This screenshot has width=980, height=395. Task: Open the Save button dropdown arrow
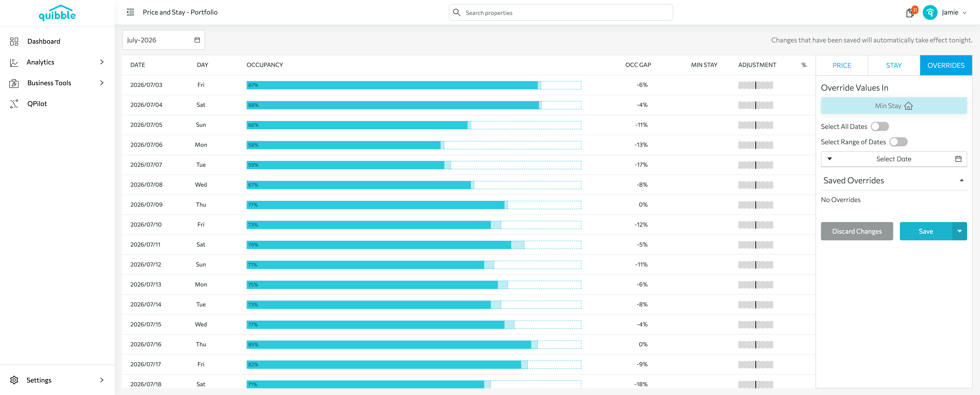point(959,231)
